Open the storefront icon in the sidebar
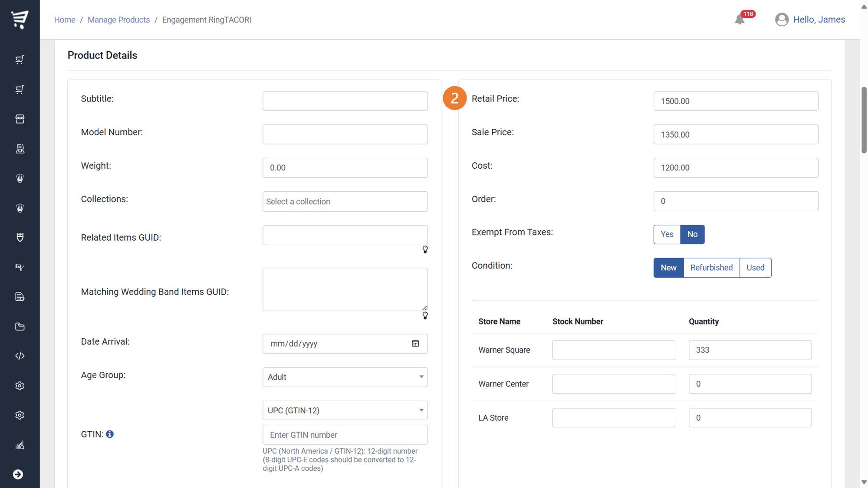868x488 pixels. click(20, 119)
